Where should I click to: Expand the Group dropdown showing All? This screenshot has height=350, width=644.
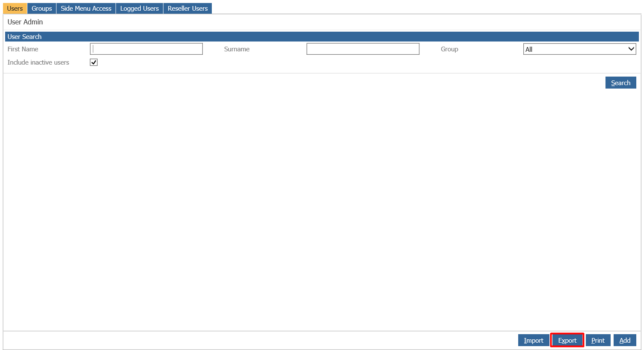click(x=580, y=49)
